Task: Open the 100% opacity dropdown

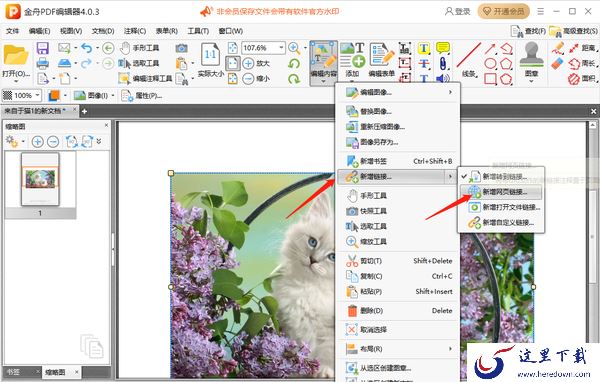Action: pyautogui.click(x=37, y=95)
